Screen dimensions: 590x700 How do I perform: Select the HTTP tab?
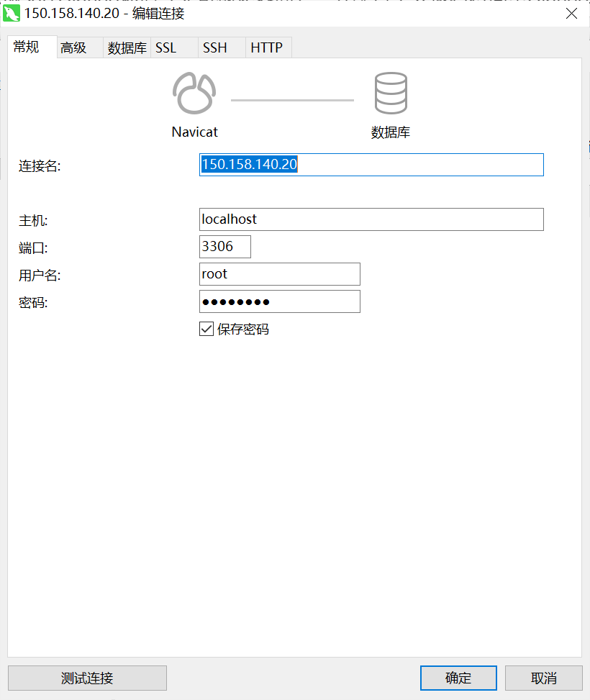(x=268, y=47)
